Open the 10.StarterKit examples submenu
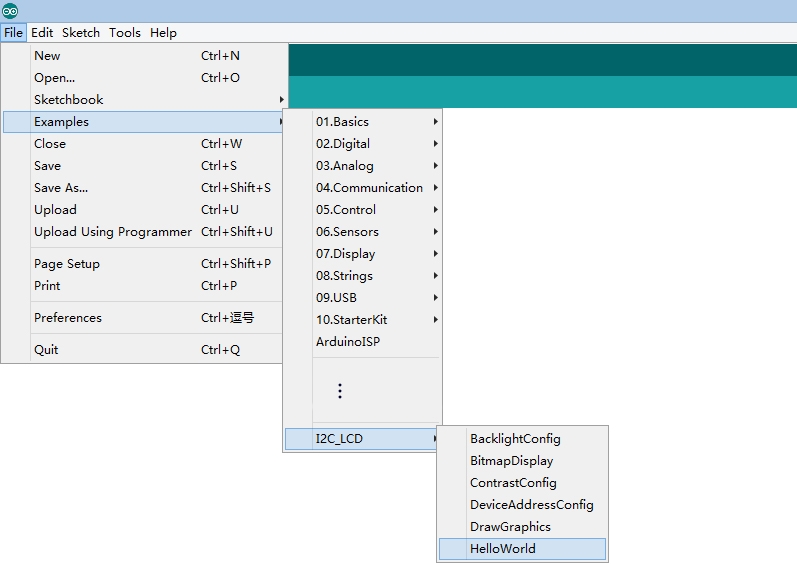 pos(351,320)
